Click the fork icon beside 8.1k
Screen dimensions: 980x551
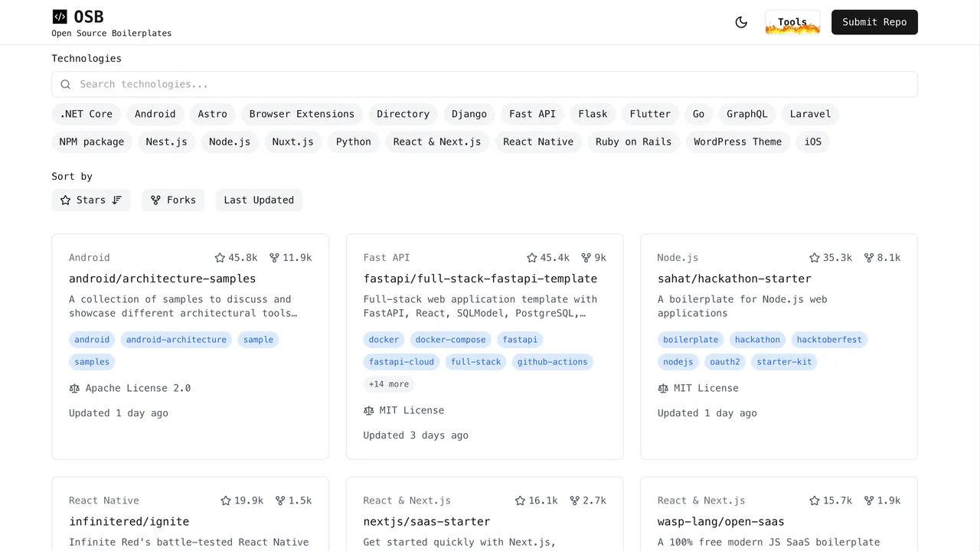(869, 258)
